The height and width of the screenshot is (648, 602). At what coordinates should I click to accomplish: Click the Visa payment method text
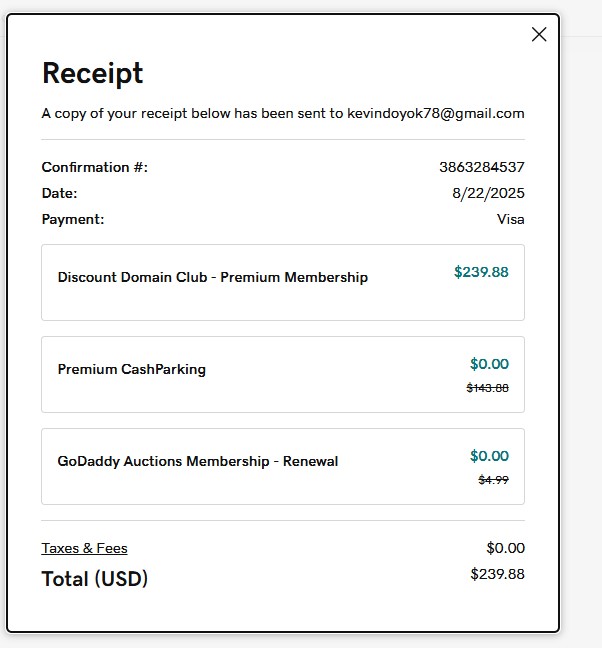pos(510,219)
